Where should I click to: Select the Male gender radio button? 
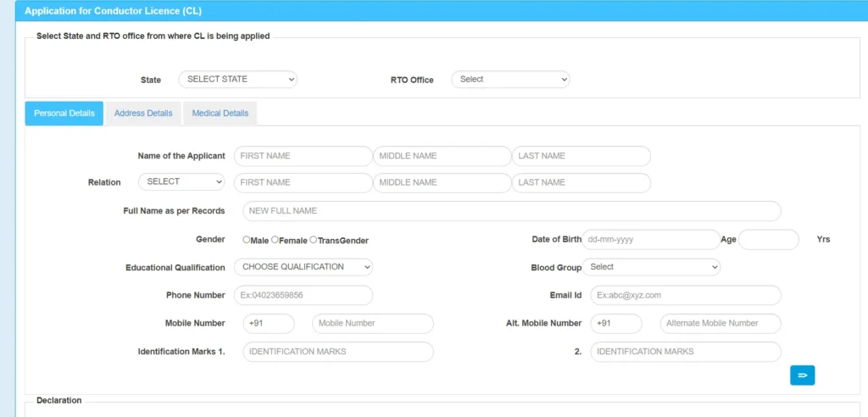tap(247, 240)
